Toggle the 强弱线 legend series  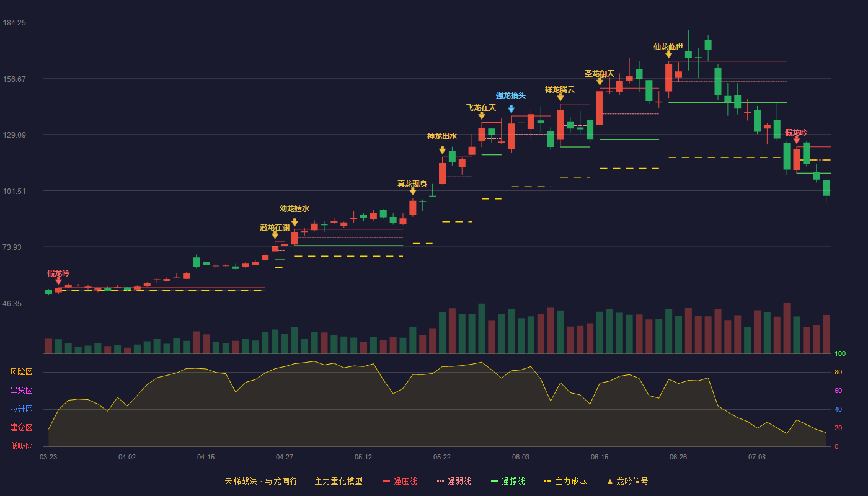coord(454,481)
